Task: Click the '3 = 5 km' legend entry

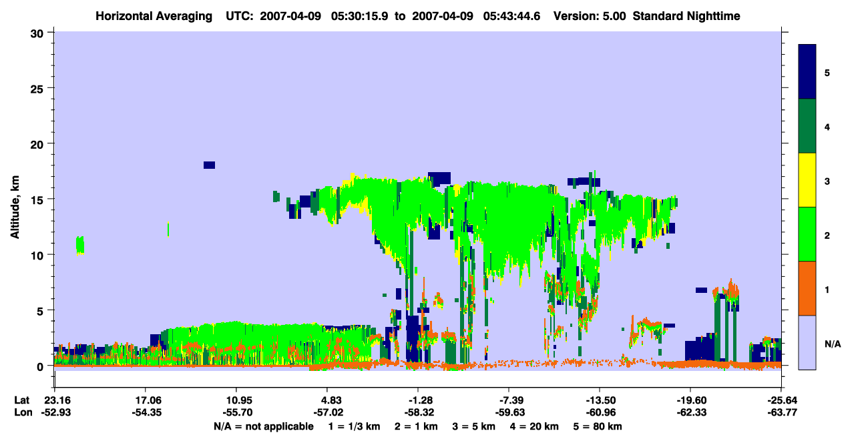Action: 474,426
